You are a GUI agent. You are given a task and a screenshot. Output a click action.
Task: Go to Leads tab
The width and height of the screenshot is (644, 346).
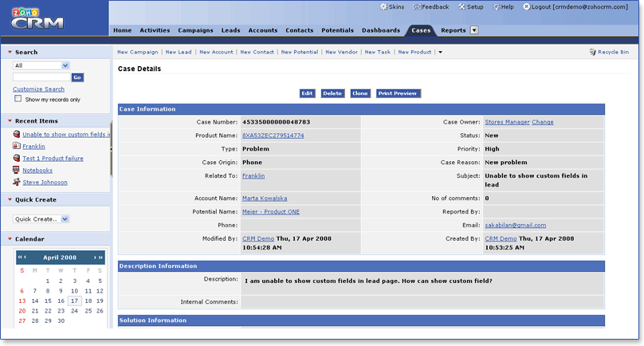(231, 30)
